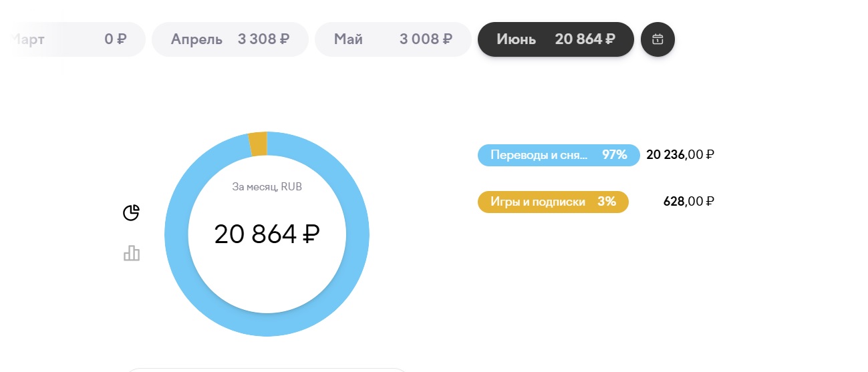Screen dimensions: 868x372
Task: Switch to pie chart view
Action: pyautogui.click(x=132, y=212)
